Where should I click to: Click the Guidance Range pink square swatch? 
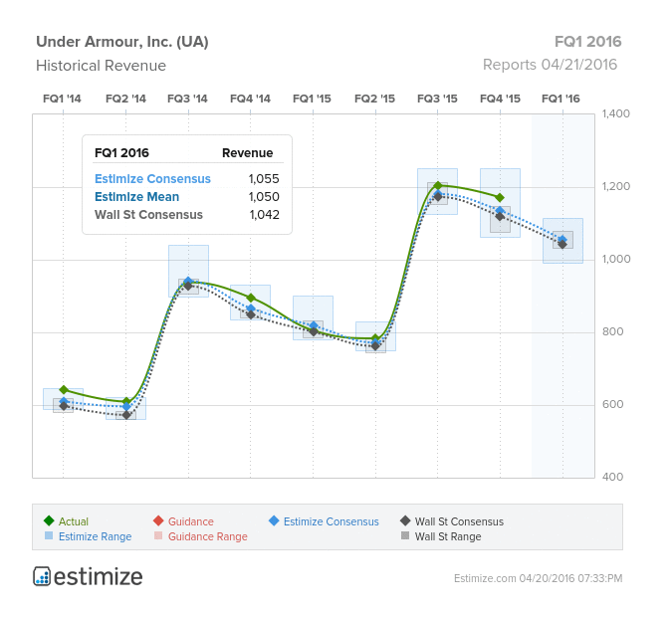(x=158, y=535)
